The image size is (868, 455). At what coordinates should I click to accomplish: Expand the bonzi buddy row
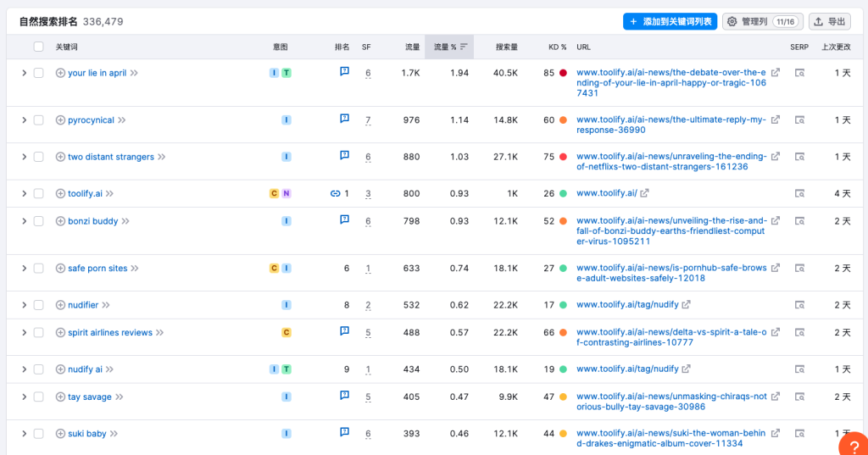click(x=24, y=221)
